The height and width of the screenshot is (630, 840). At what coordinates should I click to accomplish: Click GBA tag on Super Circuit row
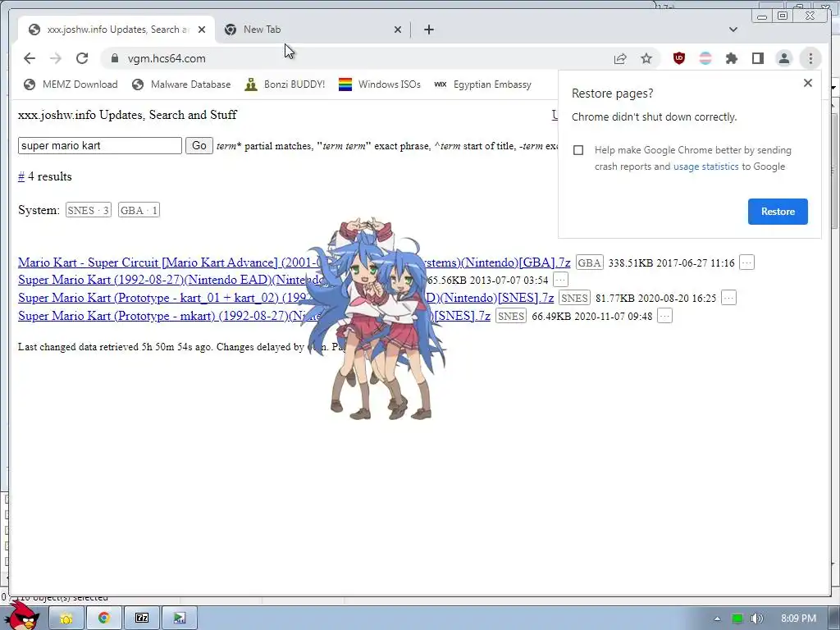point(589,262)
